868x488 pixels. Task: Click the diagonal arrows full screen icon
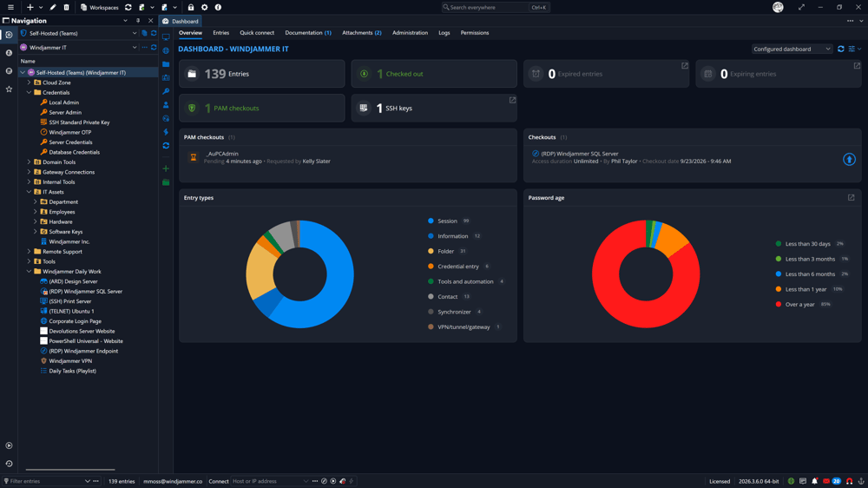(x=801, y=7)
